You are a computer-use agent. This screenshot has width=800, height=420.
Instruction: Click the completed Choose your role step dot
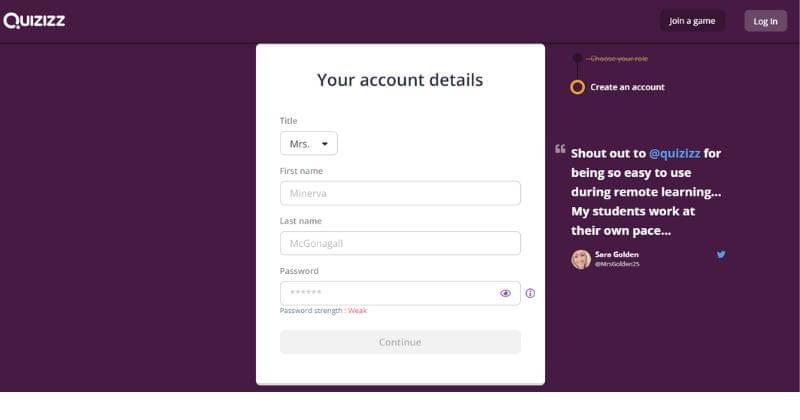577,58
